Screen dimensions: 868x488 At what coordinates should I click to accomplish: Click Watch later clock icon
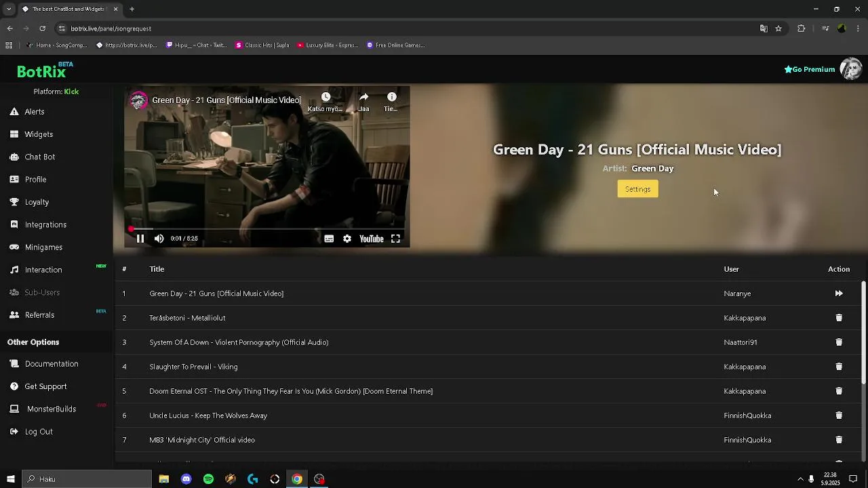pyautogui.click(x=325, y=97)
